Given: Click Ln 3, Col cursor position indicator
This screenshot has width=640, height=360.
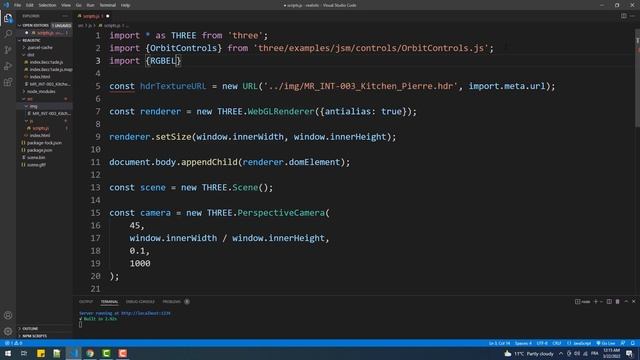Looking at the screenshot, I should click(500, 343).
